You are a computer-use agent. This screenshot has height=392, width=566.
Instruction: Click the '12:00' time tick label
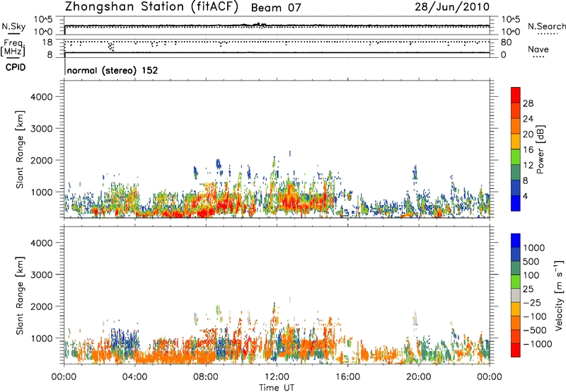point(277,377)
